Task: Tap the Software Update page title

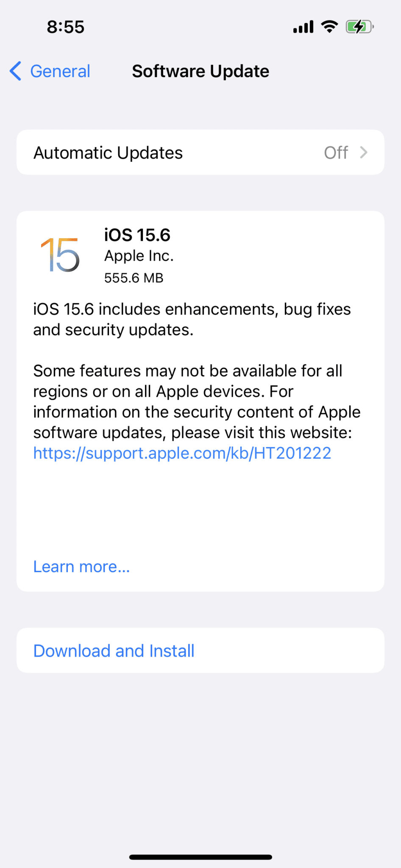Action: tap(200, 71)
